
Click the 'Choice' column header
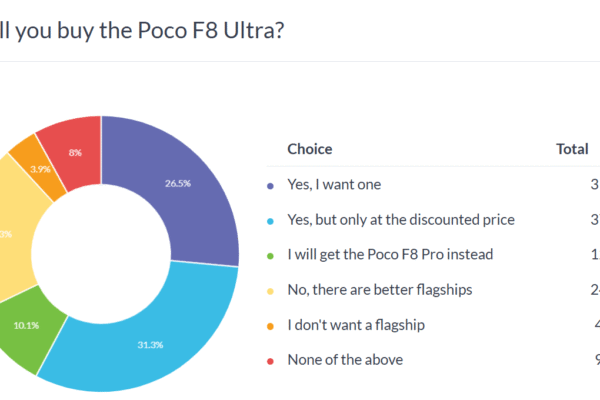310,150
